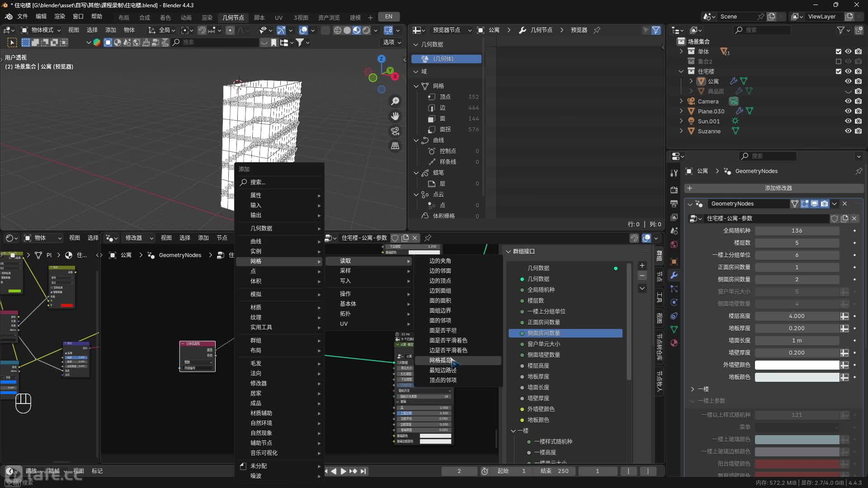The width and height of the screenshot is (868, 488).
Task: Open the Output properties tab icon
Action: [674, 204]
